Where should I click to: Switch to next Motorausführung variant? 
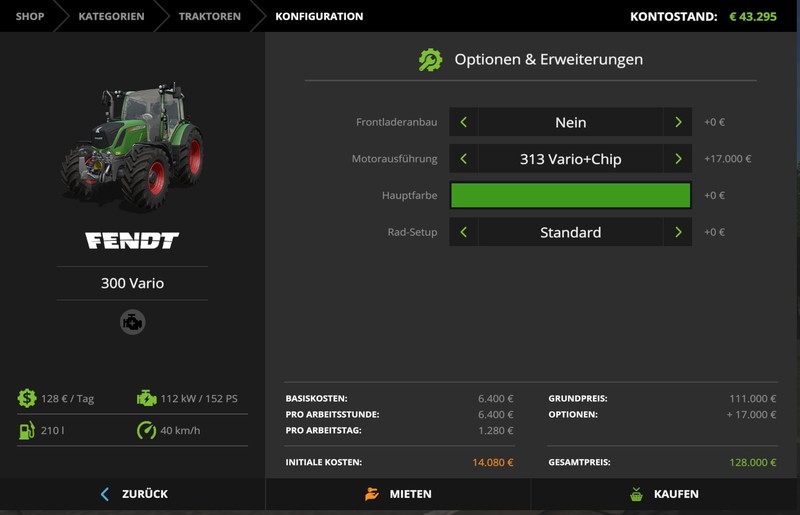click(x=678, y=159)
